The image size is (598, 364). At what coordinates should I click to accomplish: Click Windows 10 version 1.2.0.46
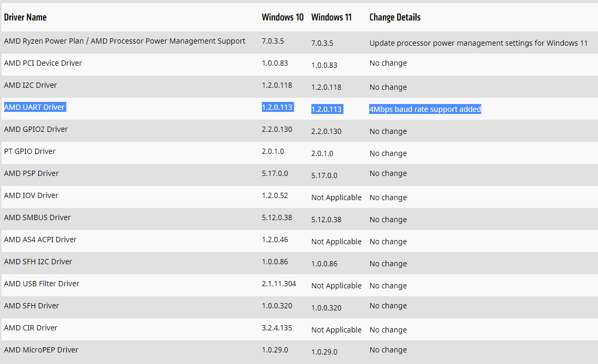coord(275,240)
